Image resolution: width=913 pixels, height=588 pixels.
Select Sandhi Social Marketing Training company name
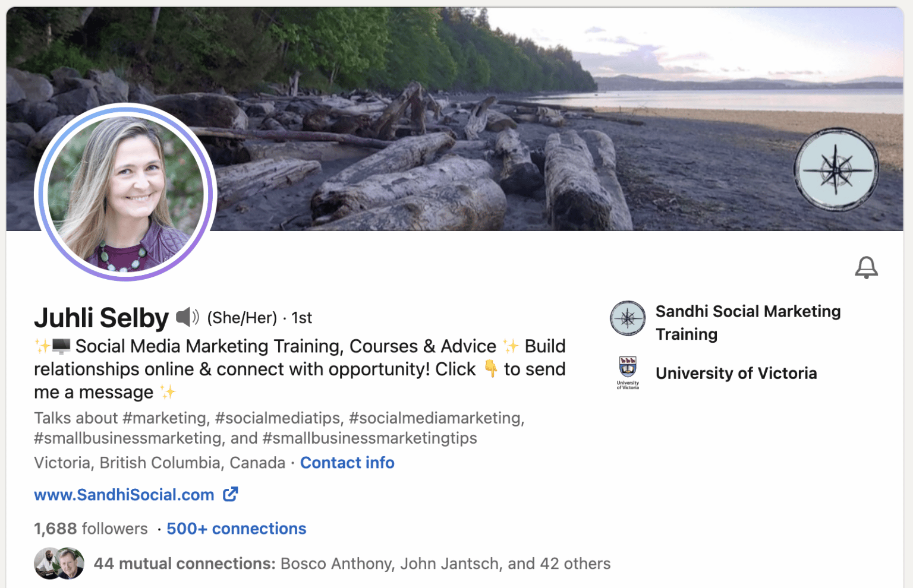[x=748, y=323]
